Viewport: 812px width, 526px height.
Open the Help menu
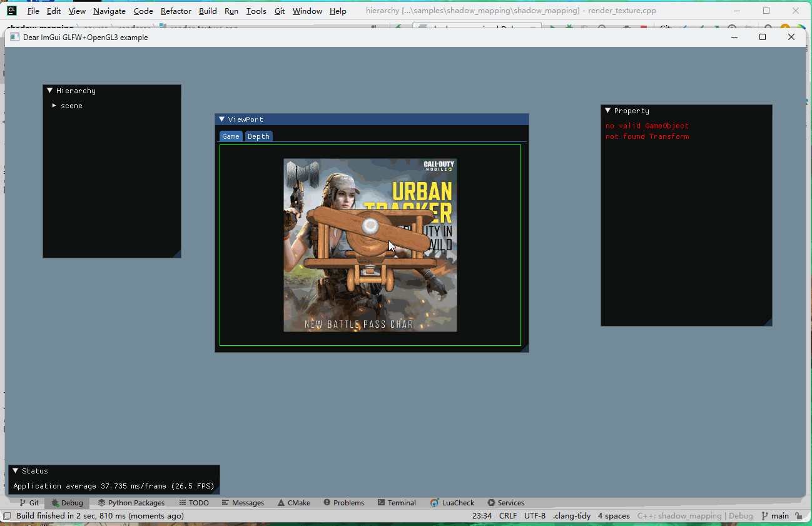pos(338,11)
